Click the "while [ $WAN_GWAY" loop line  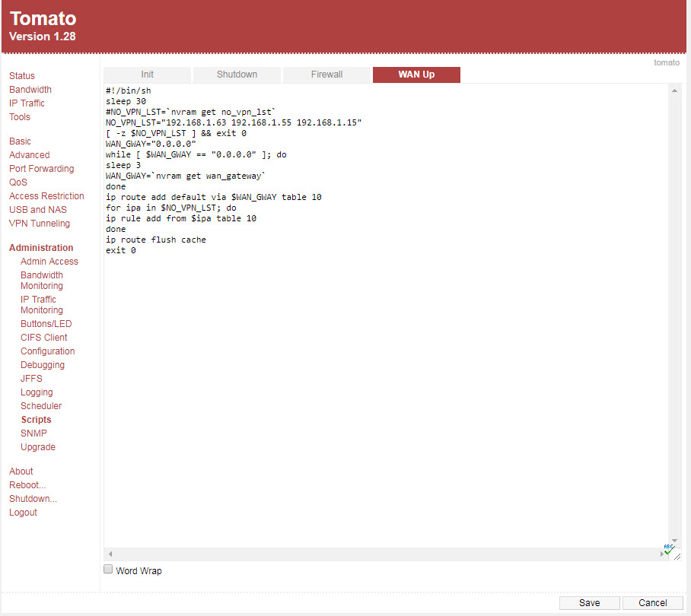point(196,154)
